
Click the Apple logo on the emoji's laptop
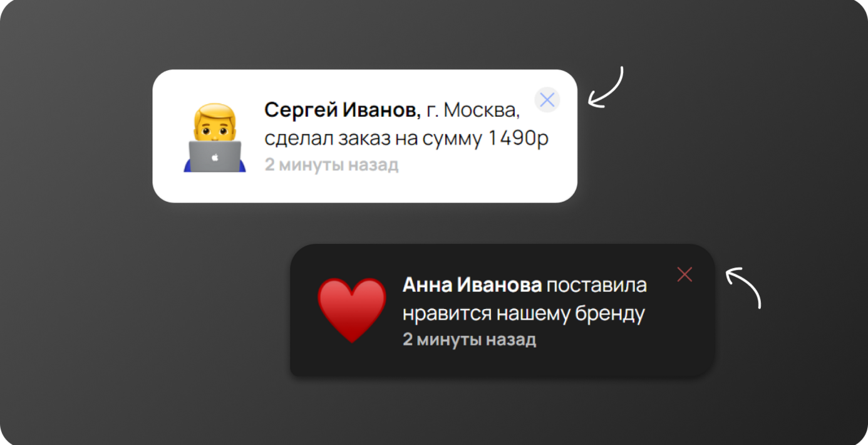tap(215, 157)
